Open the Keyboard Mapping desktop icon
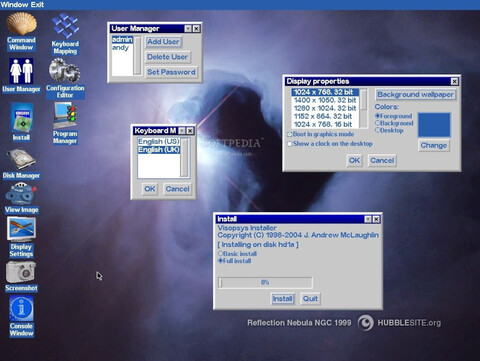 pyautogui.click(x=65, y=26)
